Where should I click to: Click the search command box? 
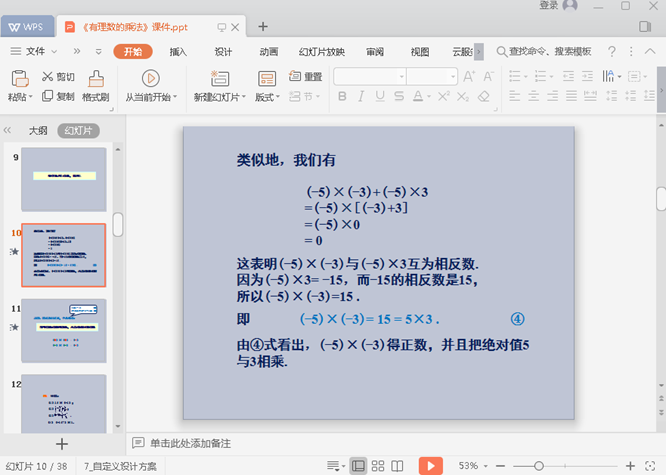(544, 51)
